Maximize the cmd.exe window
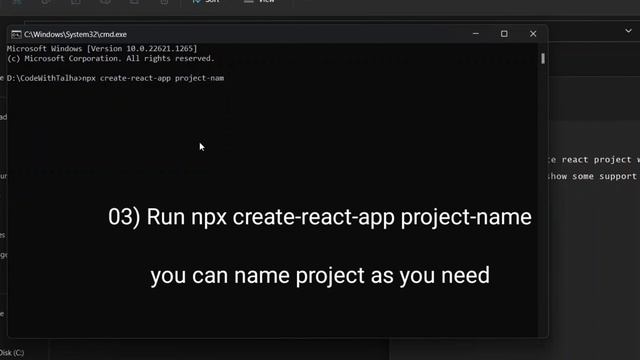 click(x=504, y=34)
